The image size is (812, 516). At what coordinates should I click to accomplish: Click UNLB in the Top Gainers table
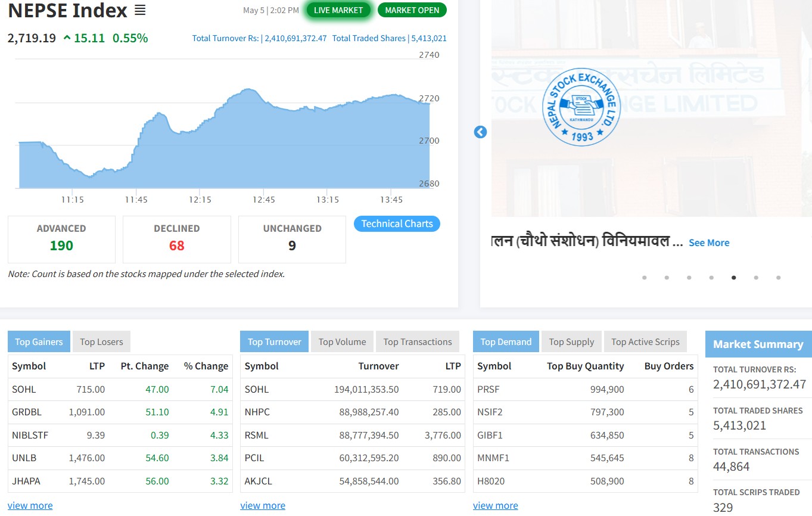coord(24,458)
